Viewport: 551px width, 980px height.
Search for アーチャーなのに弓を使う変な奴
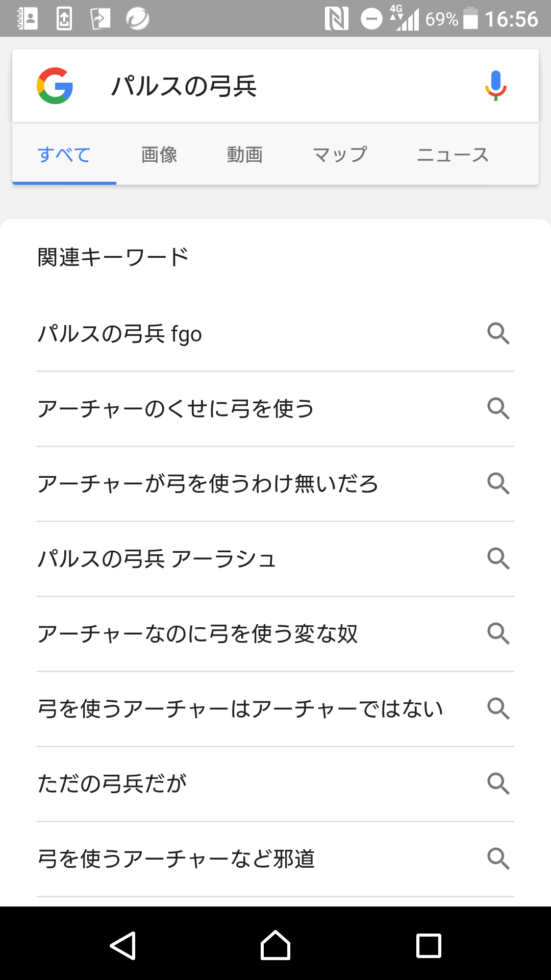198,634
